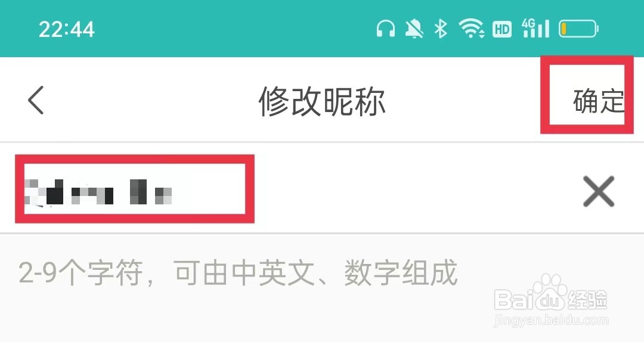Tap the Baidu 经验 watermark logo
Screen dimensions: 644x342
point(550,299)
